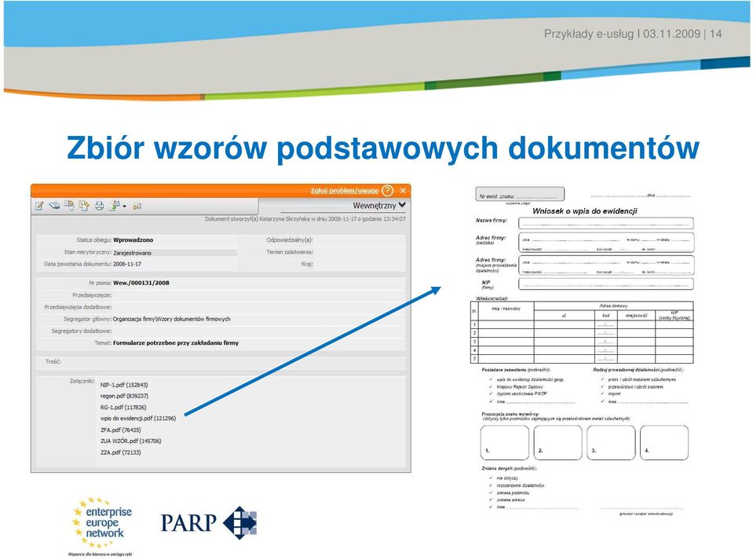Click the assign document to user icon
Viewport: 753px width, 560px height.
point(114,206)
